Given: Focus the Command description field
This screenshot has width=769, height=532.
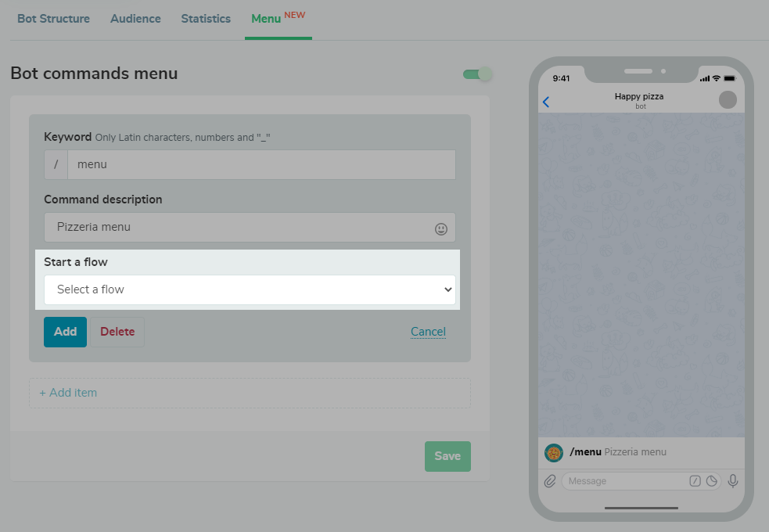Looking at the screenshot, I should click(x=250, y=227).
